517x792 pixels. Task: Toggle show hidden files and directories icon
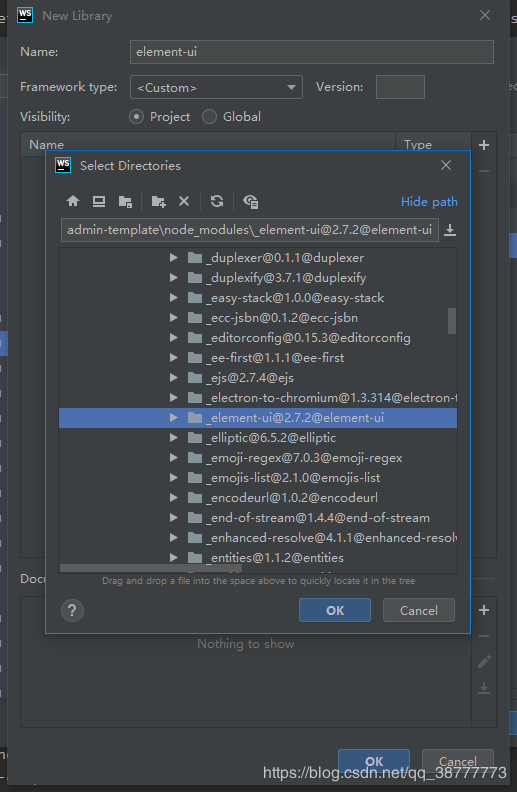(x=250, y=202)
